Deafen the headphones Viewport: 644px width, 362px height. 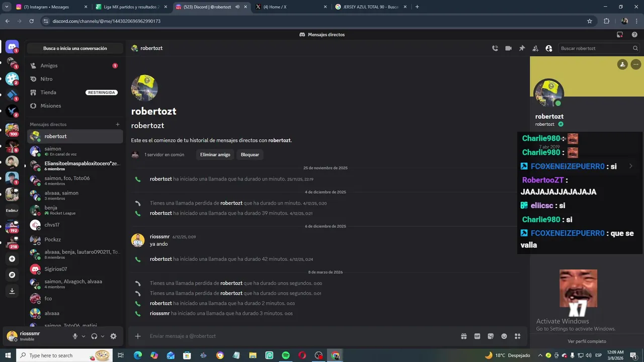94,336
